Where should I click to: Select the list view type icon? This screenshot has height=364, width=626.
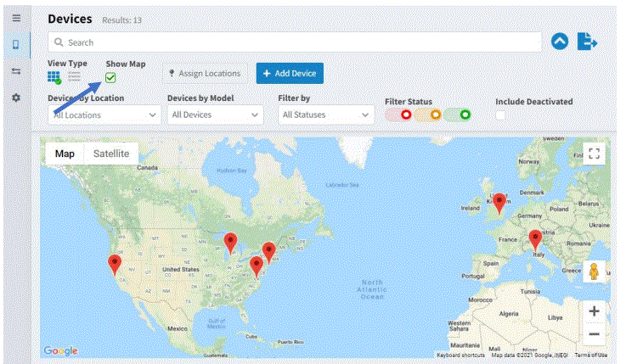tap(74, 76)
